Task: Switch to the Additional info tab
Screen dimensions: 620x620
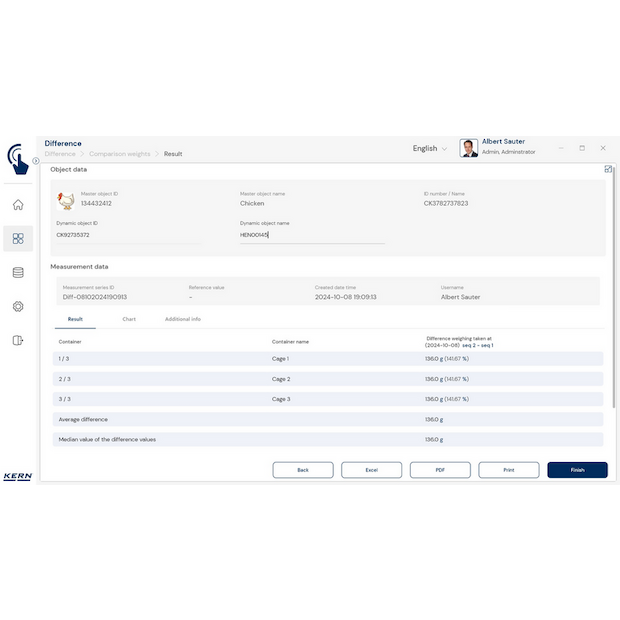Action: coord(182,319)
